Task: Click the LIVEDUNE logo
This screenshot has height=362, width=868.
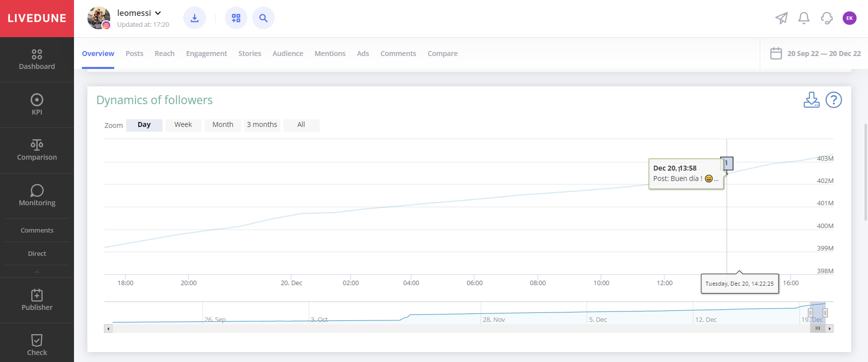Action: (x=37, y=18)
